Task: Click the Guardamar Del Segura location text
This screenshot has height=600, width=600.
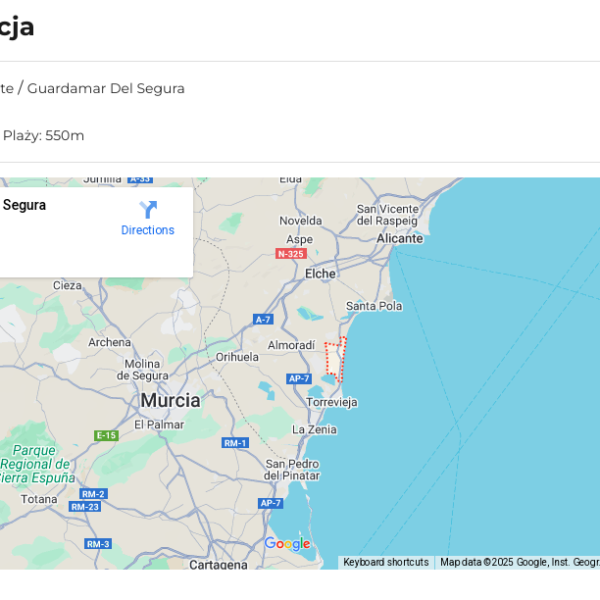Action: pyautogui.click(x=106, y=88)
